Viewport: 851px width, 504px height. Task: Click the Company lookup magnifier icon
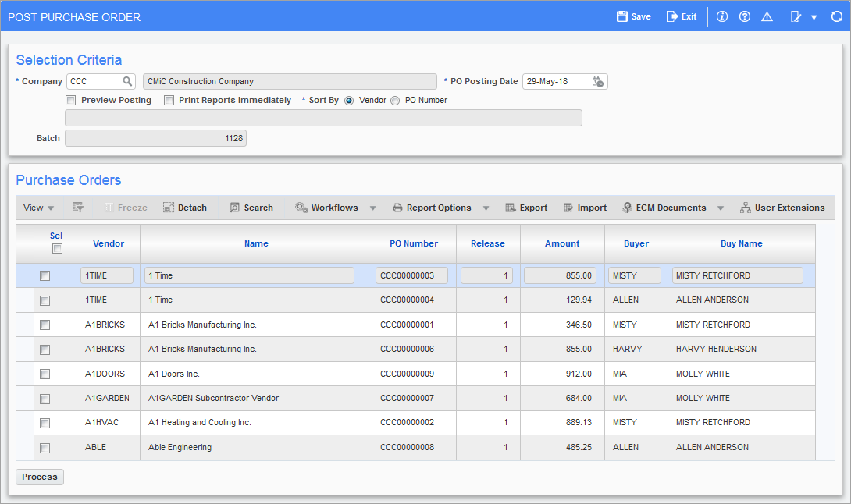click(x=127, y=81)
